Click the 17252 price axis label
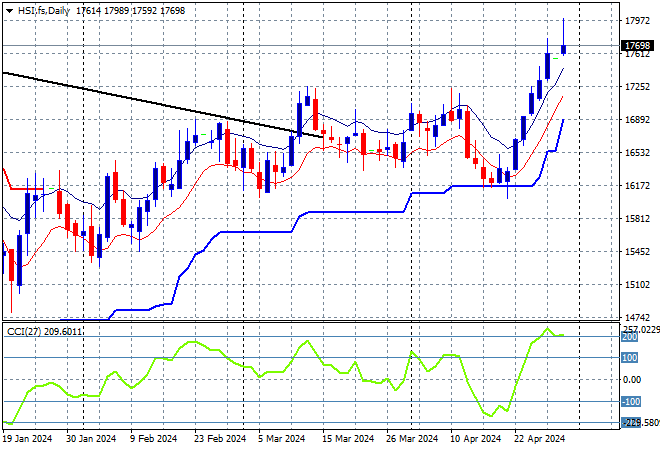660x450 pixels. coord(637,87)
